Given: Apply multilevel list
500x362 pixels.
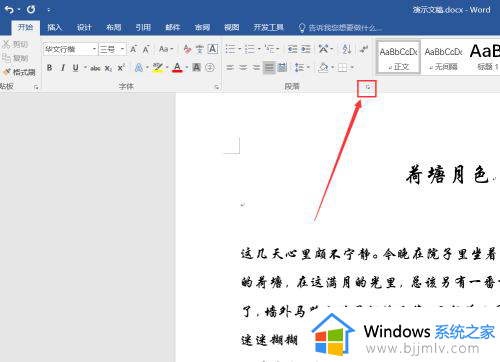Looking at the screenshot, I should 269,49.
